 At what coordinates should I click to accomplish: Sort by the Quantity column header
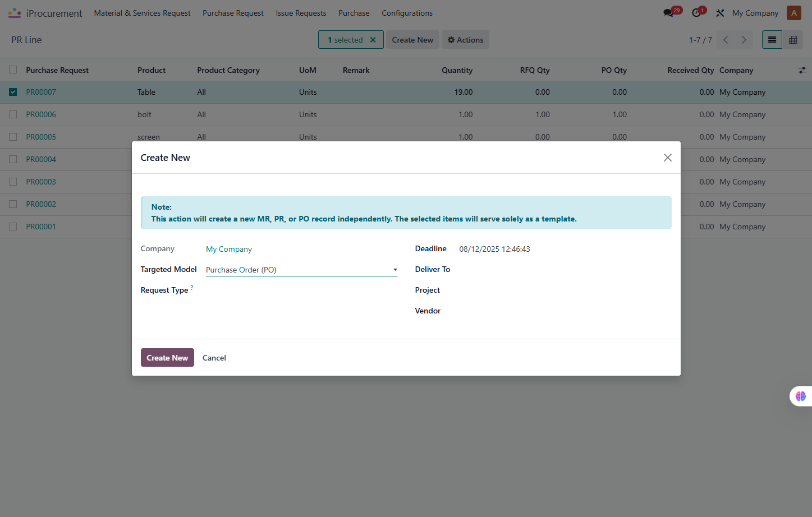tap(457, 70)
